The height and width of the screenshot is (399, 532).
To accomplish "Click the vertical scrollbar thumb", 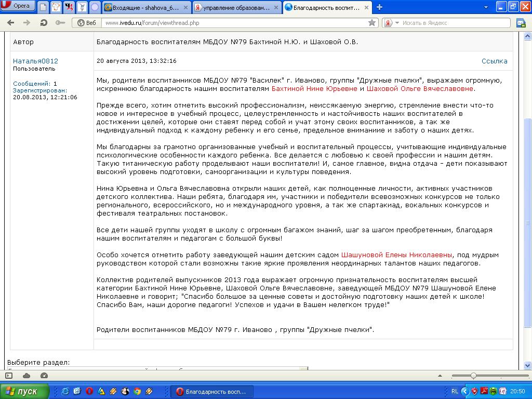I will (528, 222).
